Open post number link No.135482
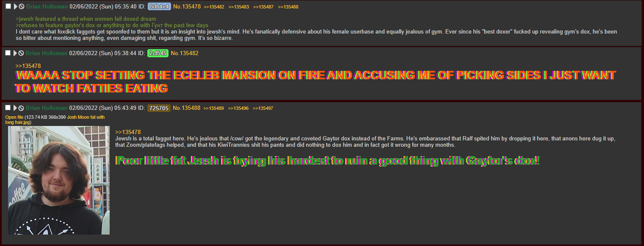This screenshot has height=246, width=644. [185, 53]
